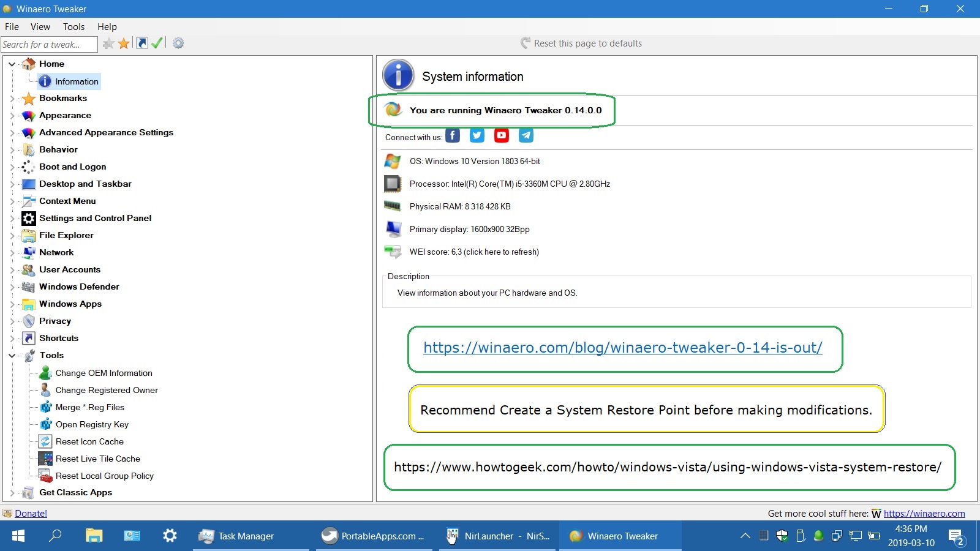This screenshot has width=980, height=551.
Task: Select Open Registry Key tool
Action: [92, 424]
